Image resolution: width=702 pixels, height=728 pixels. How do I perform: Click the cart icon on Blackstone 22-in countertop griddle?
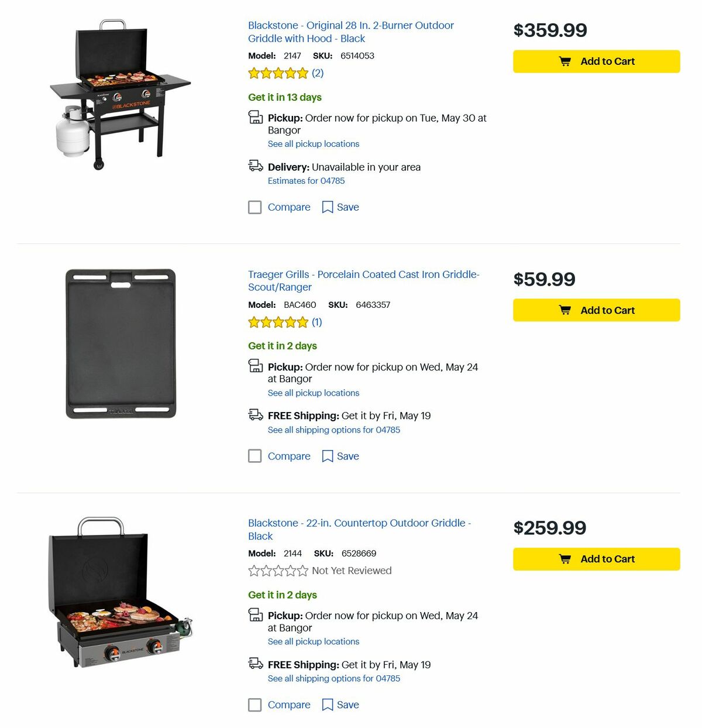pos(565,559)
